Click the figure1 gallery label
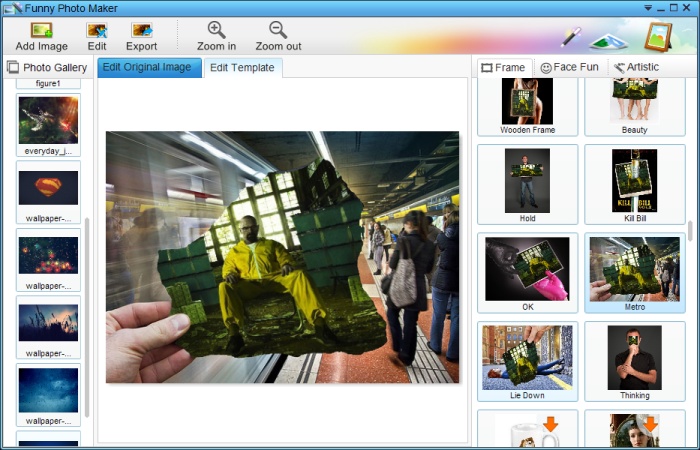700x450 pixels. click(48, 83)
